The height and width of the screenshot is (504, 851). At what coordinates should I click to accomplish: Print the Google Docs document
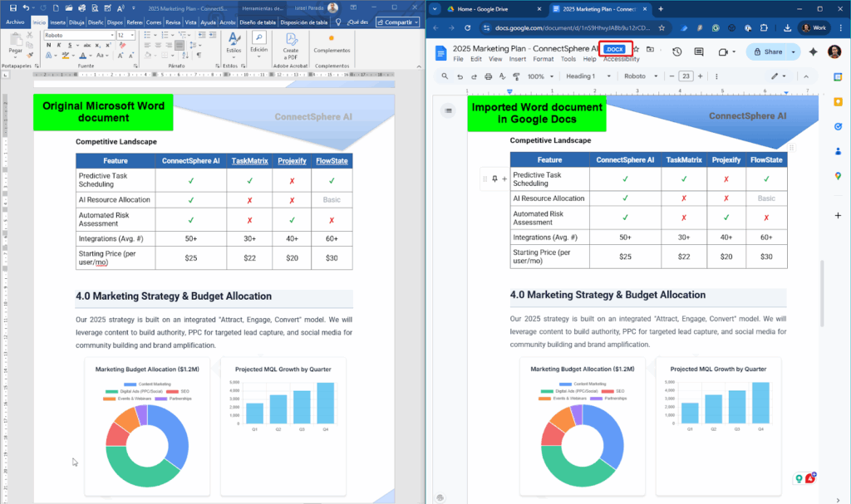[x=488, y=76]
